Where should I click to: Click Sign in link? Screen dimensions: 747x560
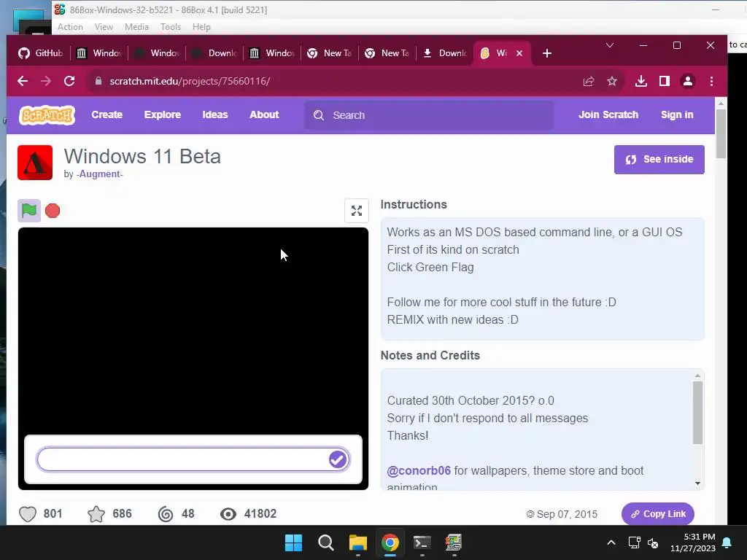[x=677, y=114]
